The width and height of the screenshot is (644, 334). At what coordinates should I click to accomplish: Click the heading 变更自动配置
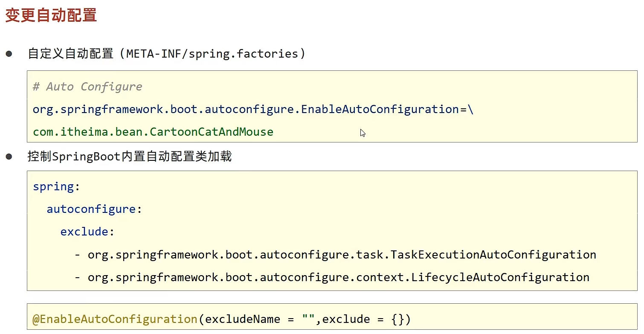pos(51,15)
